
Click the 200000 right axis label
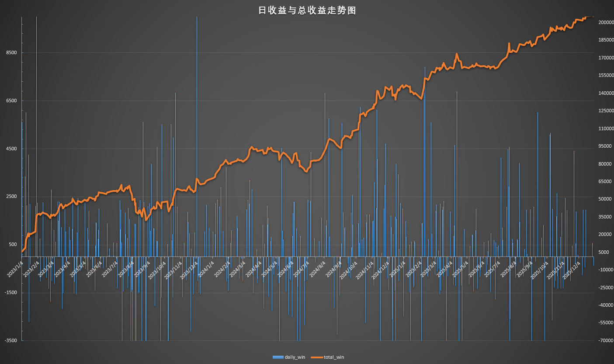(606, 22)
